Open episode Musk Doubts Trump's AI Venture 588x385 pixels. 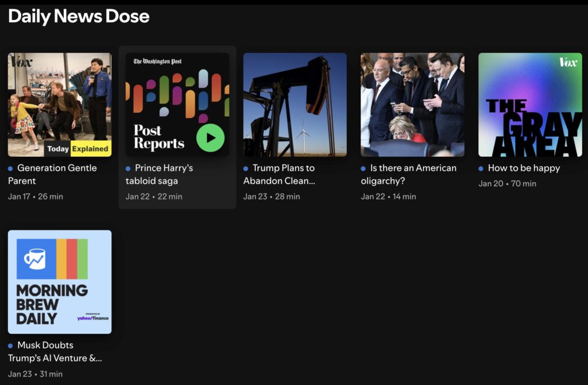pos(55,352)
